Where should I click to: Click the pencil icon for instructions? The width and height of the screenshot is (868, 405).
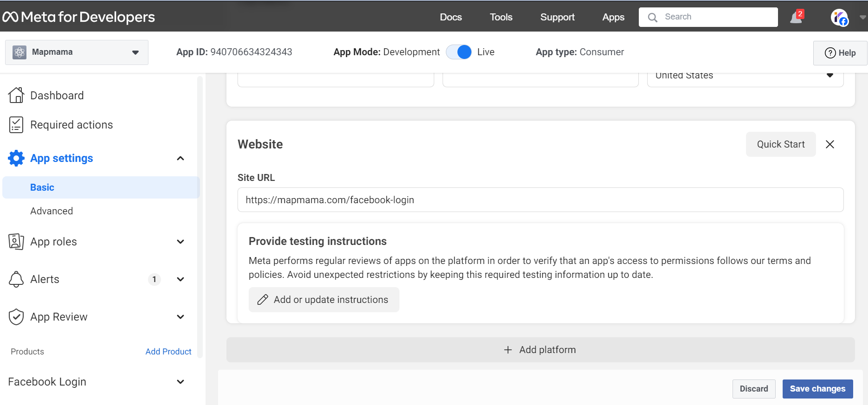(263, 300)
